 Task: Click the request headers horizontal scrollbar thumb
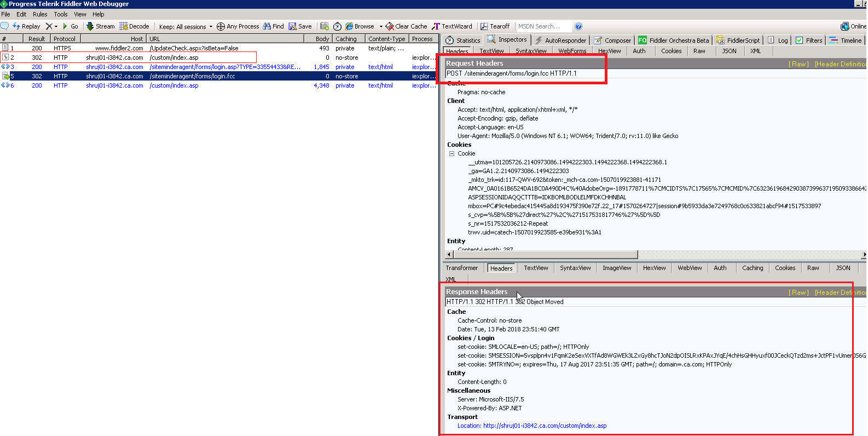pos(546,255)
